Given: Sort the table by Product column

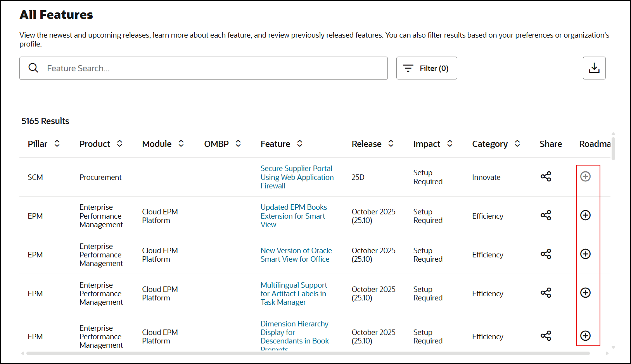Looking at the screenshot, I should [119, 143].
